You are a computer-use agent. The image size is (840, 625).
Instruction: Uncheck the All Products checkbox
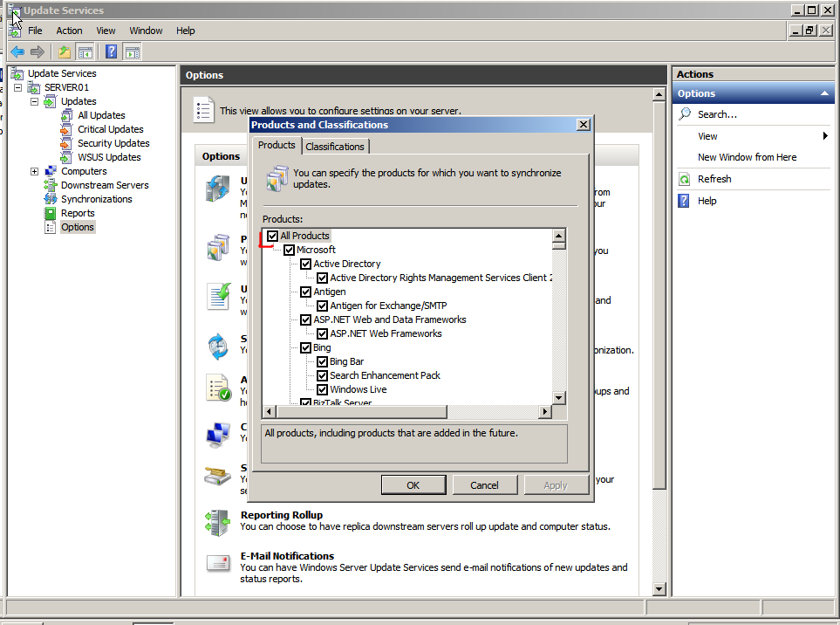pyautogui.click(x=273, y=236)
